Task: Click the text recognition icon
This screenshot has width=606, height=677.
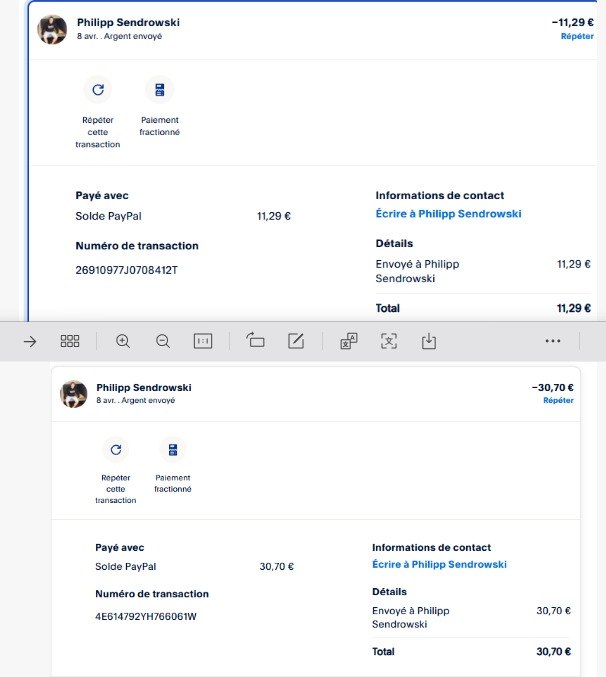Action: (x=389, y=341)
